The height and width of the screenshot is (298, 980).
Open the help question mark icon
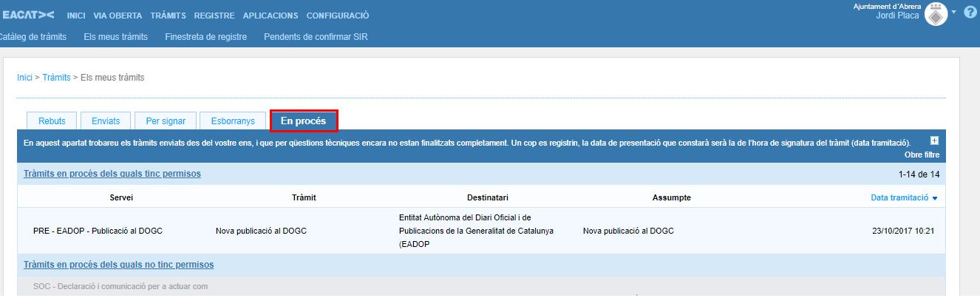[970, 13]
